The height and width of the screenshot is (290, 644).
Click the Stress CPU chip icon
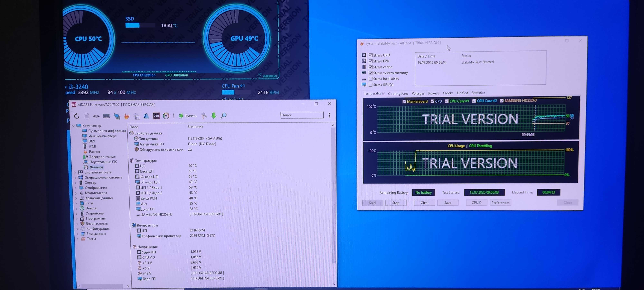[x=364, y=55]
